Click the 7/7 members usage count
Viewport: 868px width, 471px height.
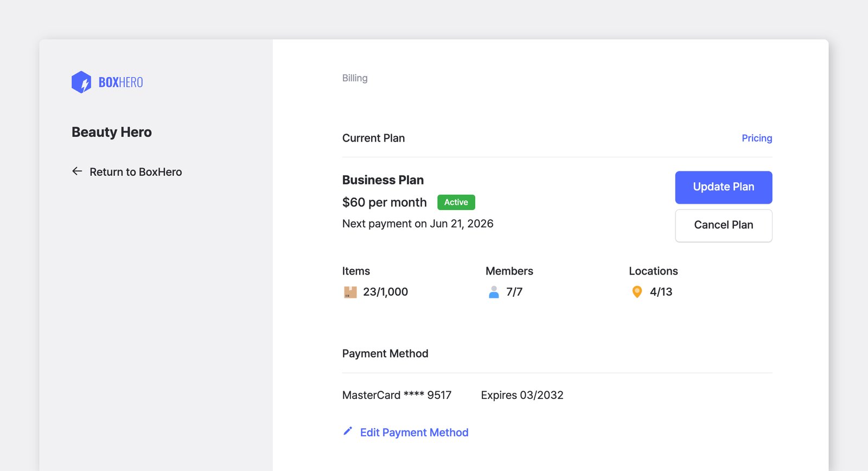(514, 292)
